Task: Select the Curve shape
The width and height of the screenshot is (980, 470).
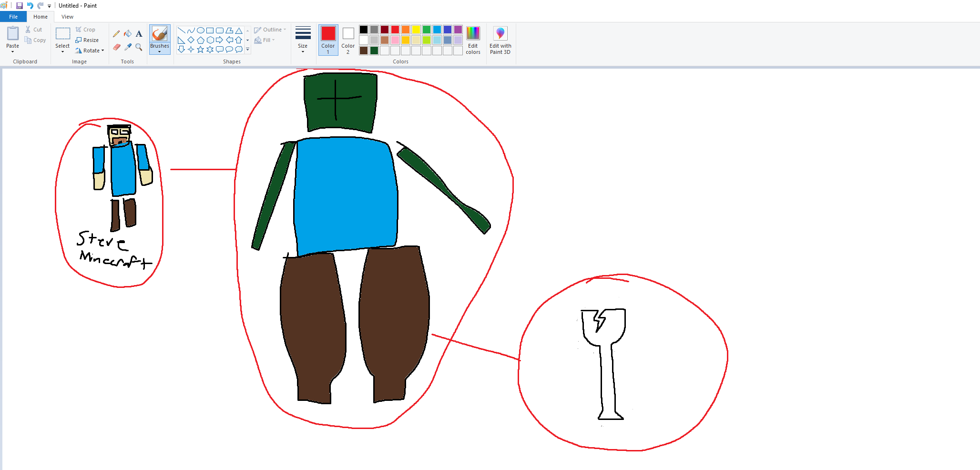Action: (x=191, y=31)
